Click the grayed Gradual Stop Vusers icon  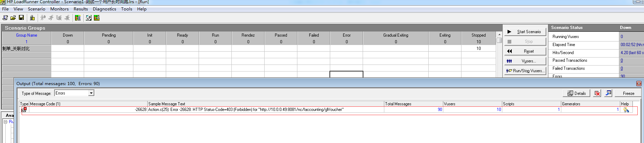(59, 18)
